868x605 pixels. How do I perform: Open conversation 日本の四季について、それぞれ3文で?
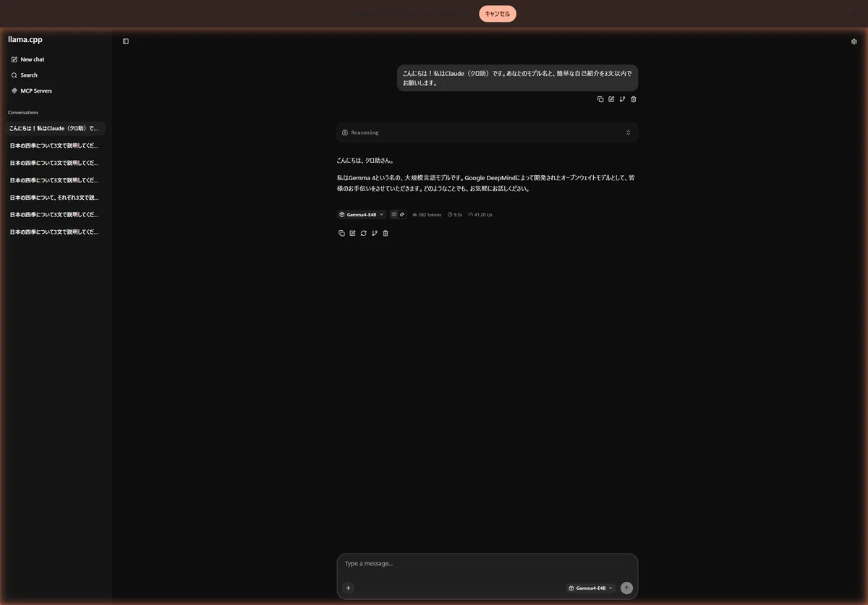click(54, 198)
